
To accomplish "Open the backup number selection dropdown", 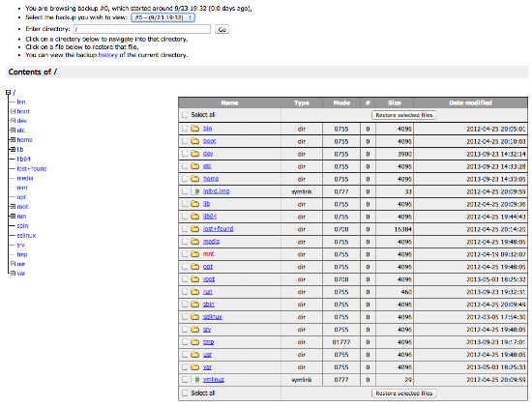I will tap(163, 17).
